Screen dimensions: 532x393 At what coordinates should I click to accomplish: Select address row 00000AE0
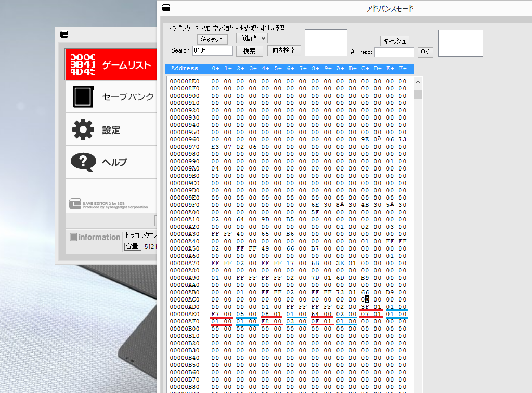click(x=185, y=314)
